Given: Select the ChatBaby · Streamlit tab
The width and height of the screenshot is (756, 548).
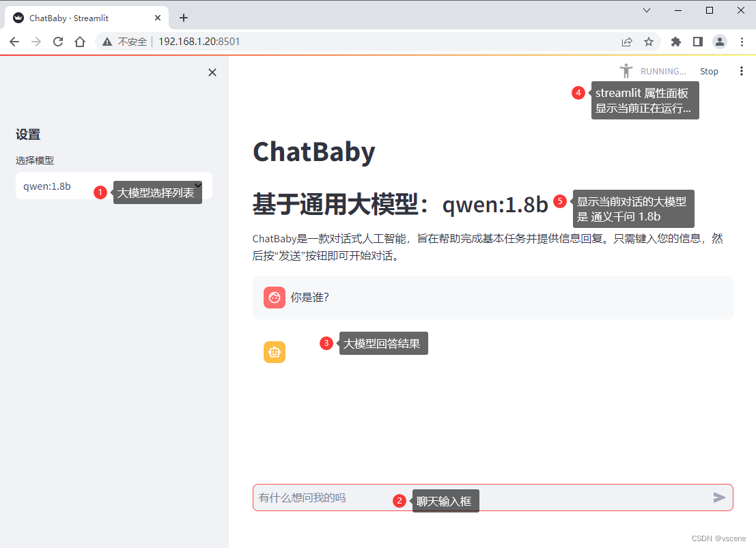Looking at the screenshot, I should point(87,18).
